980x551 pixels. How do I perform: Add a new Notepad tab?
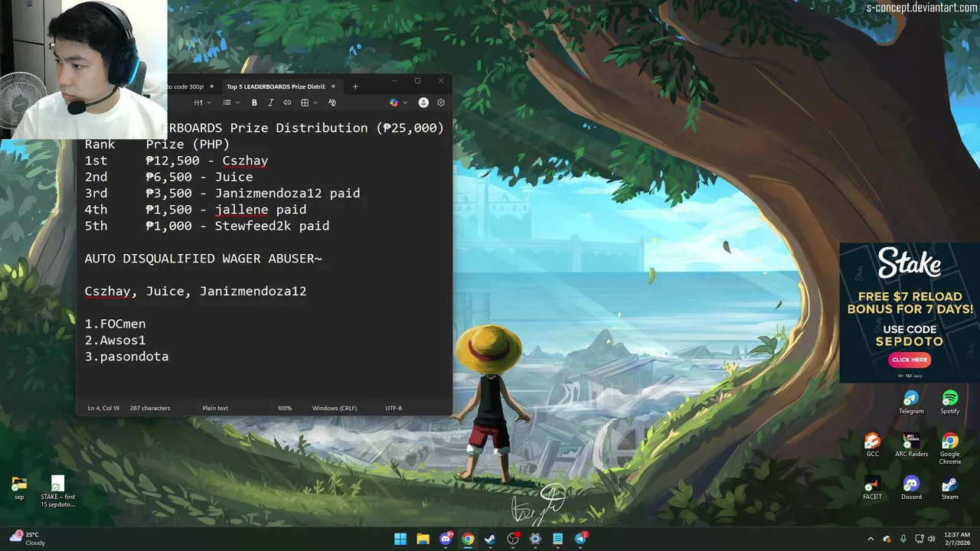(355, 86)
